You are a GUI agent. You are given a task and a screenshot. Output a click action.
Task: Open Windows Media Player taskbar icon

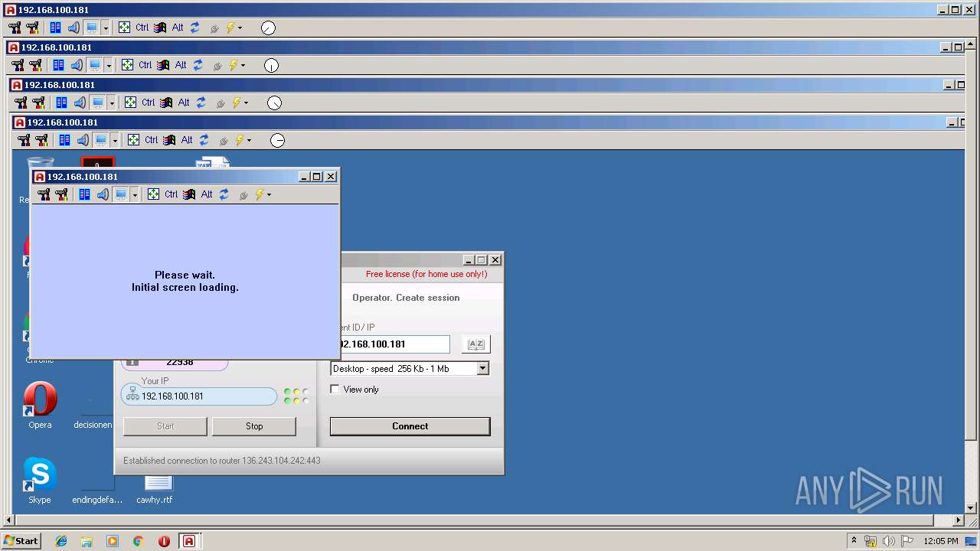point(113,541)
